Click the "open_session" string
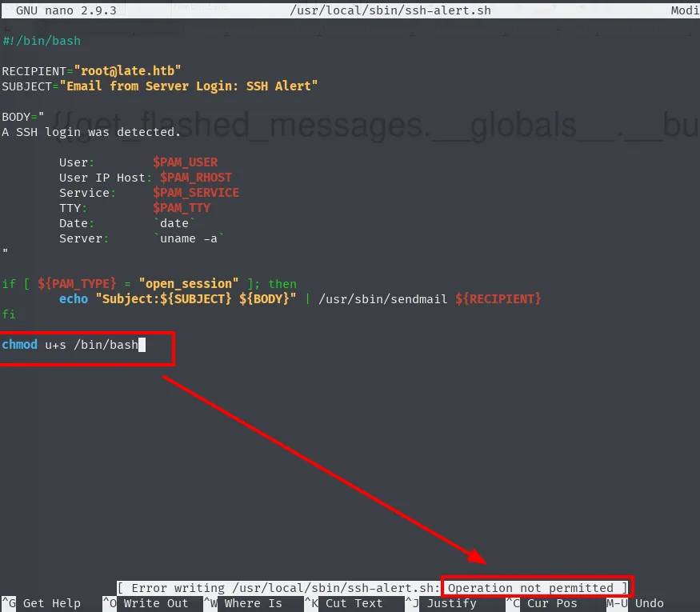This screenshot has height=612, width=700. (x=188, y=283)
